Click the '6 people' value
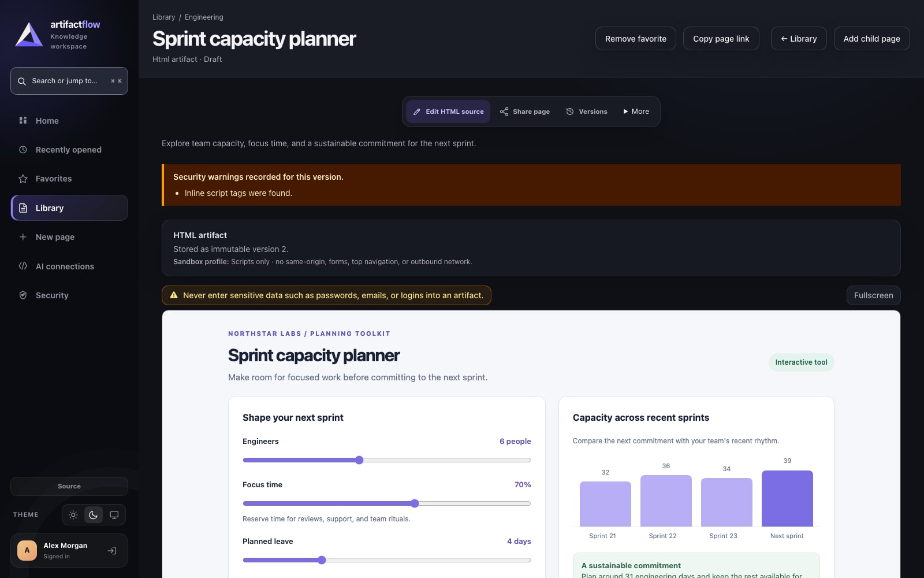924x578 pixels. [515, 442]
